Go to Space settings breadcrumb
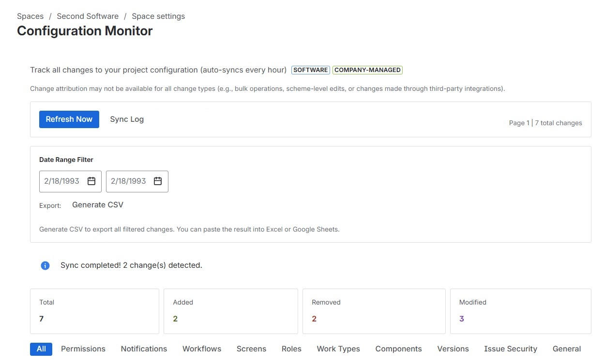The image size is (604, 364). [x=158, y=16]
